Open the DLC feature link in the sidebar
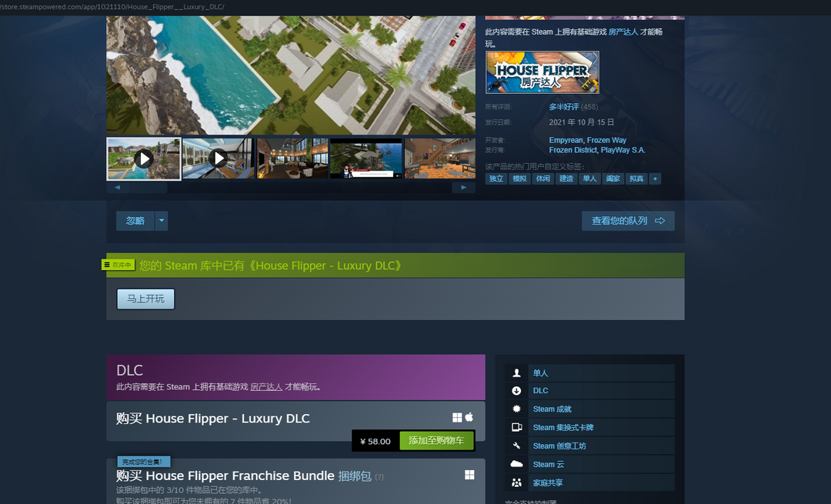The image size is (831, 504). click(x=541, y=391)
